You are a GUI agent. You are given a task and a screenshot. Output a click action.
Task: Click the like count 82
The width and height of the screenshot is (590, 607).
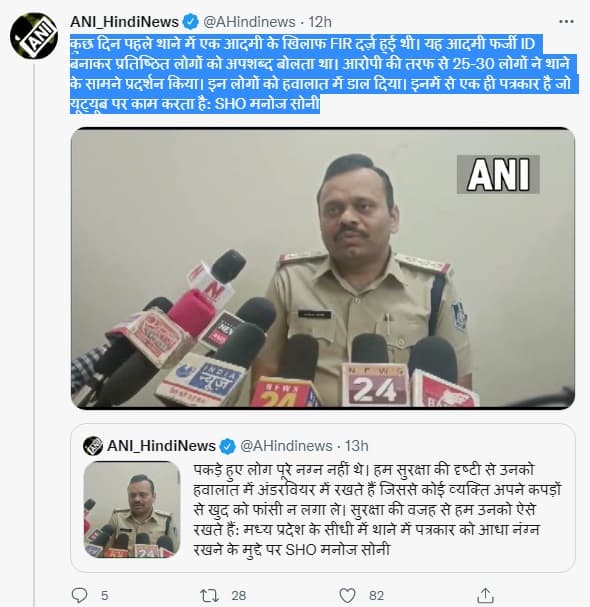tap(376, 595)
